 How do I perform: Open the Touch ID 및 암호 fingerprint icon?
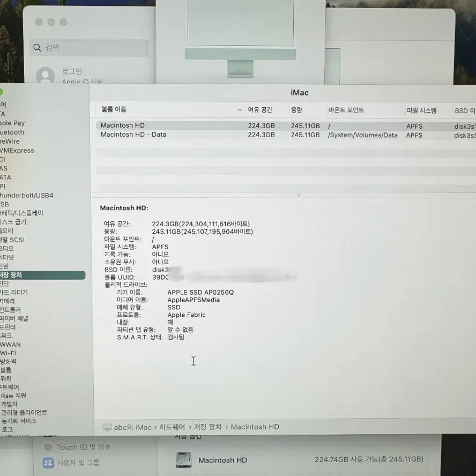pos(48,447)
